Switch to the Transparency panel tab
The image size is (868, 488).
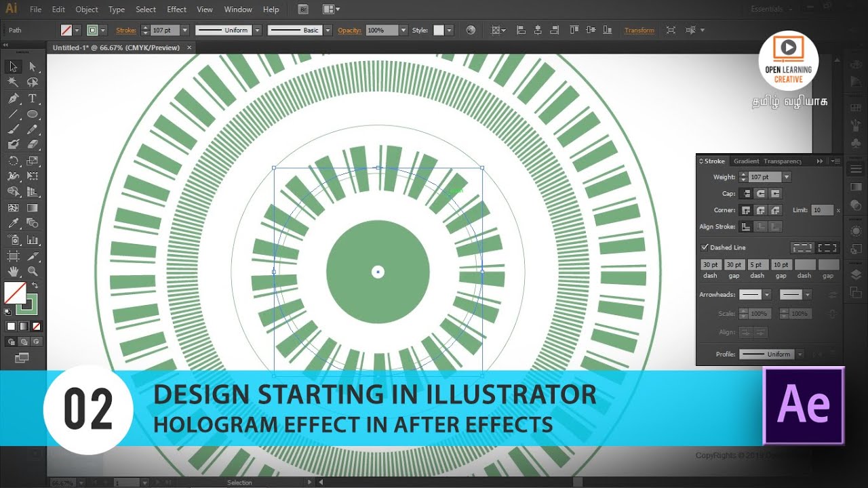783,161
